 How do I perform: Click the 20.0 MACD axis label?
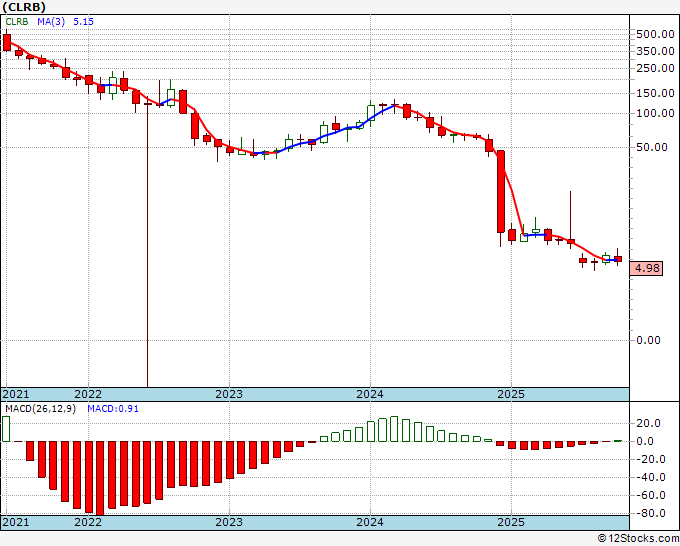(648, 423)
